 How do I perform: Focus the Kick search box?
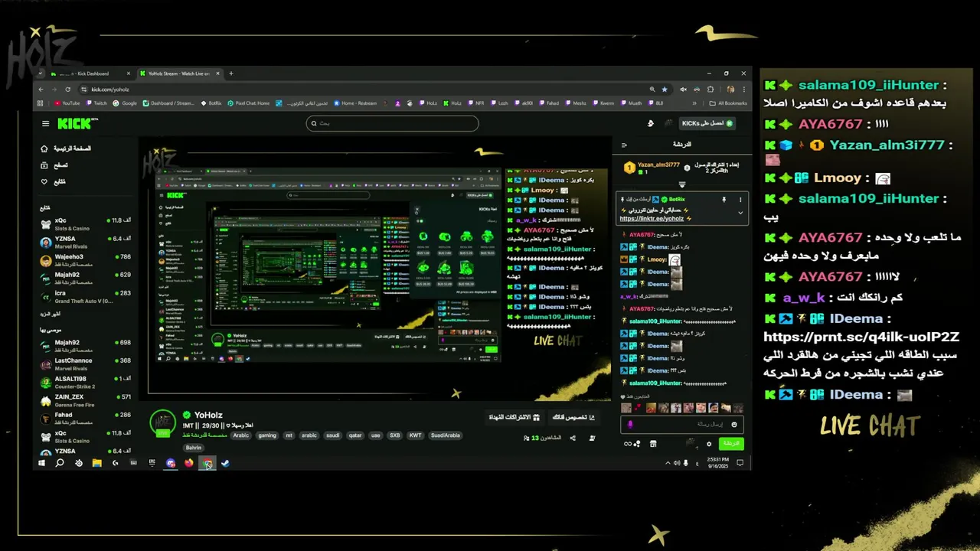pos(392,123)
